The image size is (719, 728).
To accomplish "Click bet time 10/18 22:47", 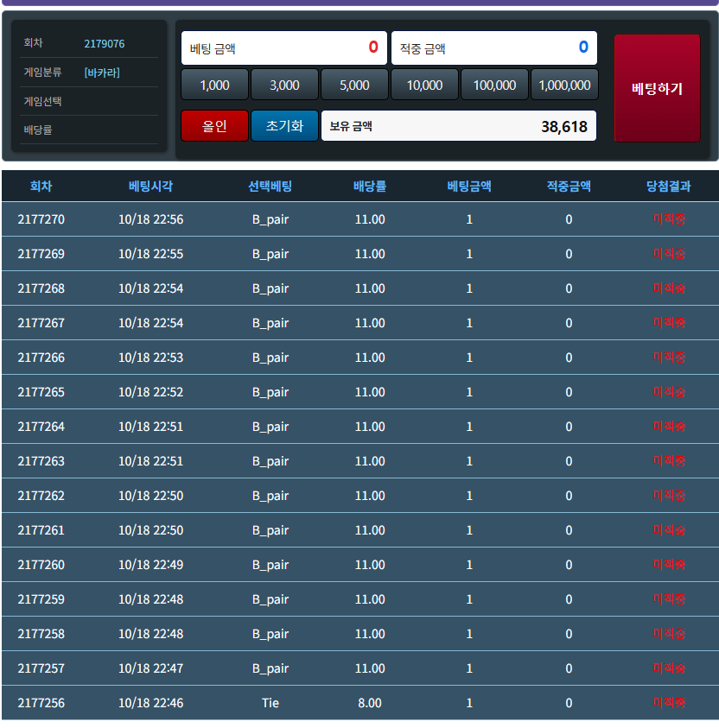I will [150, 668].
